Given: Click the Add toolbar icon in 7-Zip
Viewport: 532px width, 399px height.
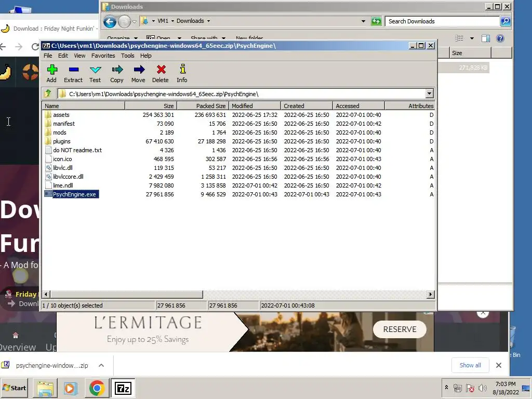Looking at the screenshot, I should (51, 73).
